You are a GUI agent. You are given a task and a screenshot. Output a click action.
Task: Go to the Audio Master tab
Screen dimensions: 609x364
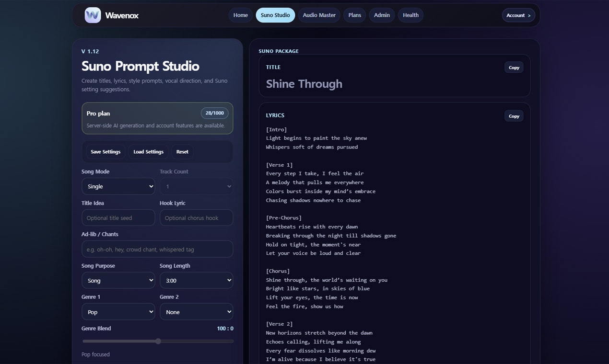pos(319,15)
